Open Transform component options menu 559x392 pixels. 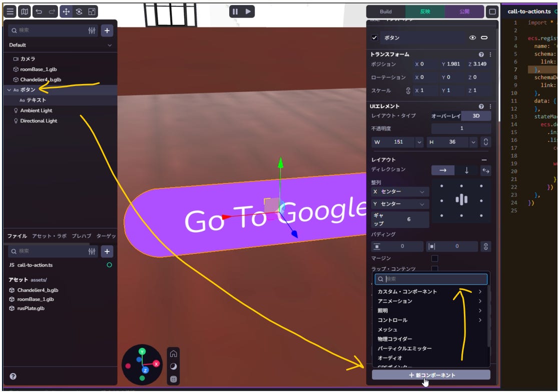(490, 54)
